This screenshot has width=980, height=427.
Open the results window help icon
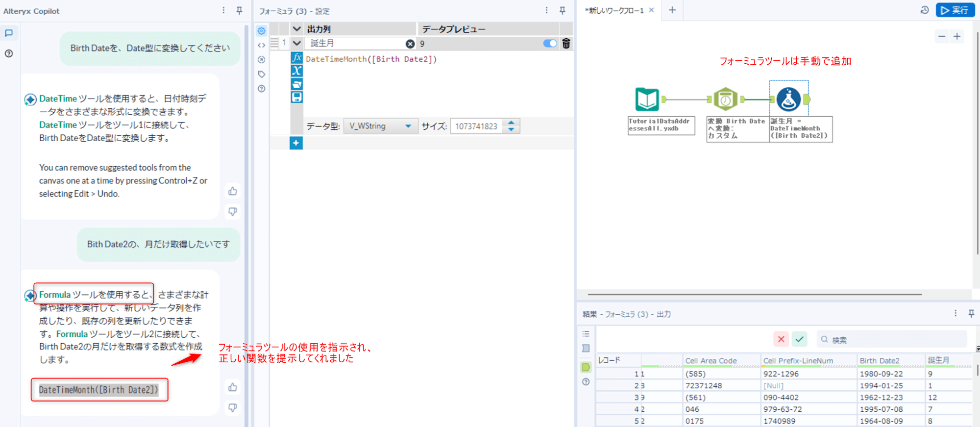(x=586, y=382)
